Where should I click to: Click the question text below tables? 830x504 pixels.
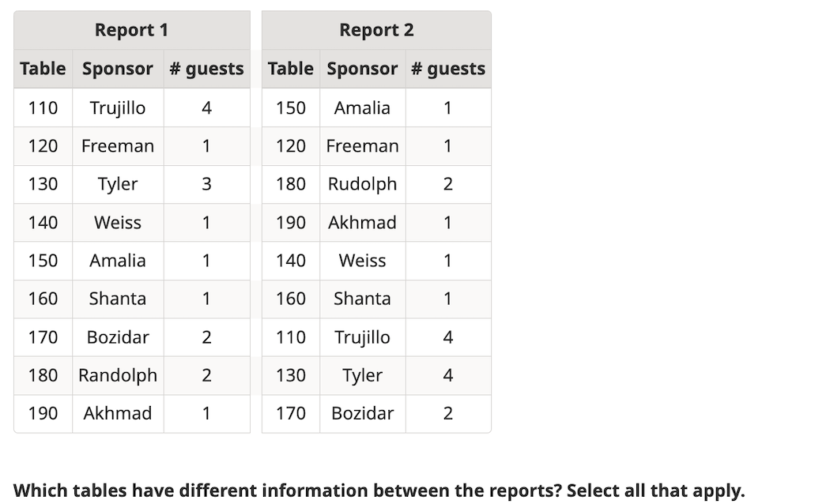(379, 491)
